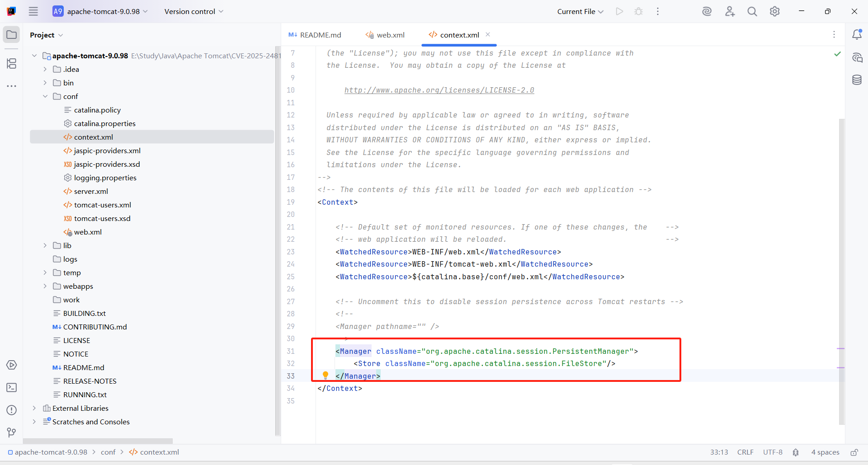The image size is (868, 465).
Task: Toggle read-only lock icon in status bar
Action: coord(854,452)
